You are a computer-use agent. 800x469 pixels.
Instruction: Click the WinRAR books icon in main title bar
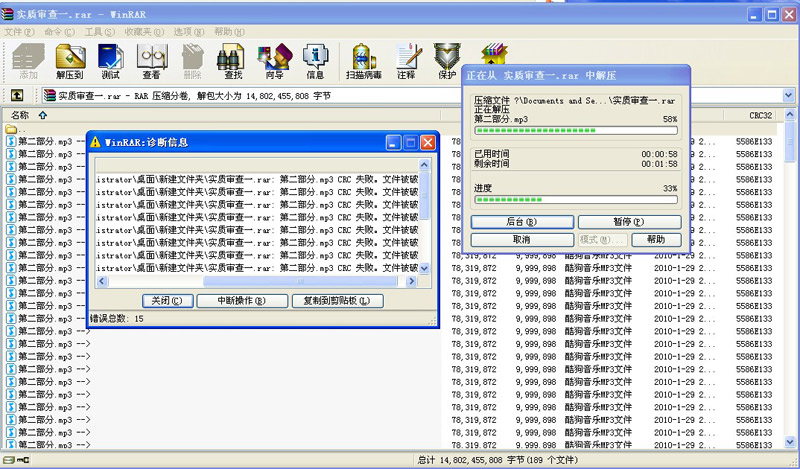(x=7, y=14)
